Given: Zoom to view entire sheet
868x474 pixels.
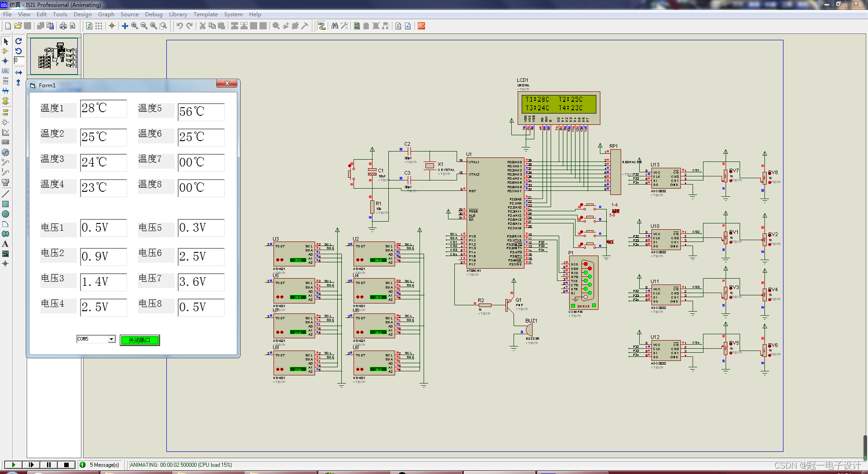Looking at the screenshot, I should coord(153,26).
